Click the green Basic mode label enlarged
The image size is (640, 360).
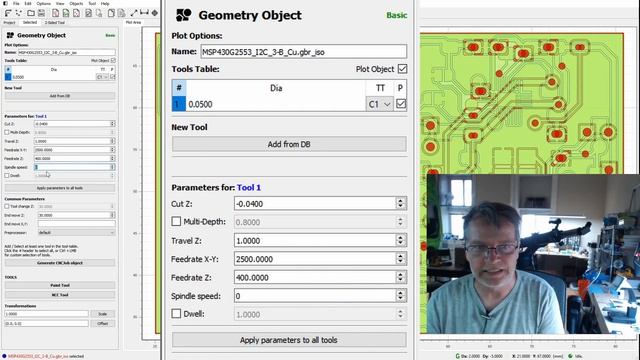tap(396, 15)
